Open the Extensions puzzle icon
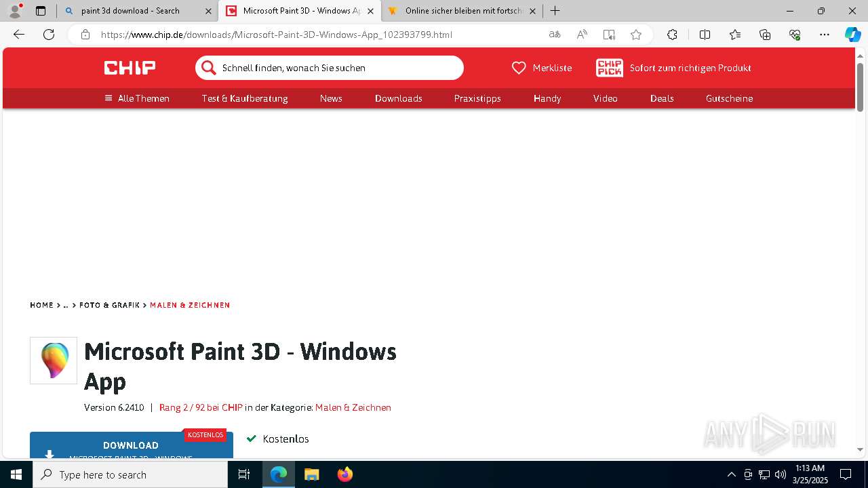Viewport: 868px width, 488px height. (x=672, y=35)
